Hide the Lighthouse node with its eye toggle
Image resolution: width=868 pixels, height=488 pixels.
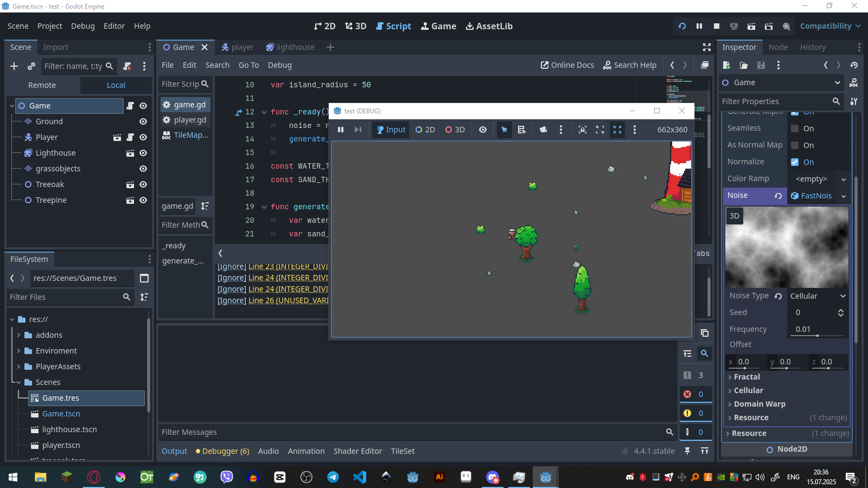[143, 153]
